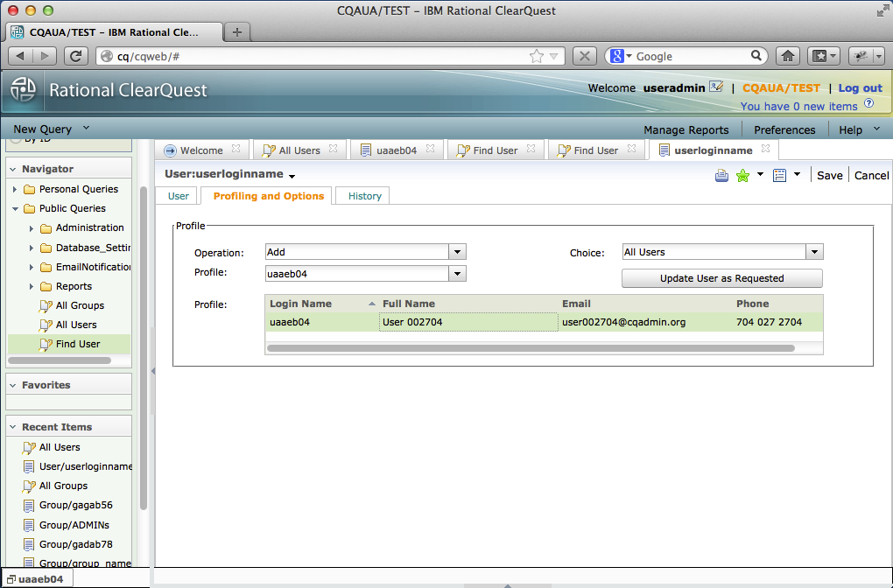This screenshot has height=588, width=893.
Task: Open the Choice dropdown showing All Users
Action: 722,252
